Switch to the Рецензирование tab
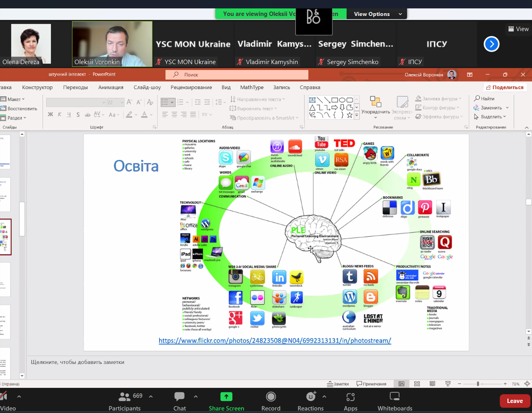 coord(191,87)
